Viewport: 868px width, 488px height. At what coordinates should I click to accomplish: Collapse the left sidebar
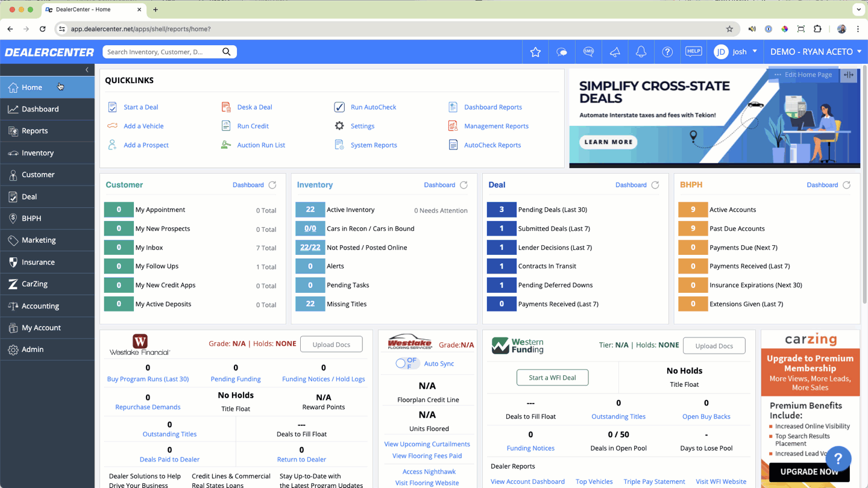pyautogui.click(x=87, y=70)
